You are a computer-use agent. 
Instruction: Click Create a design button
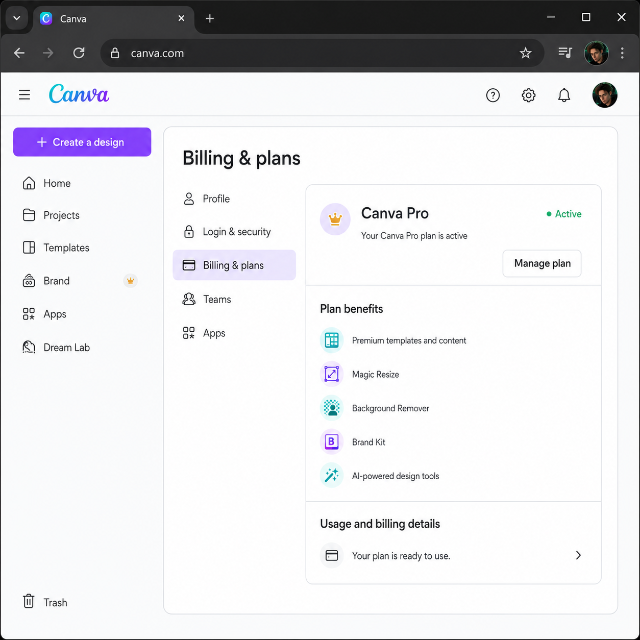pos(82,142)
